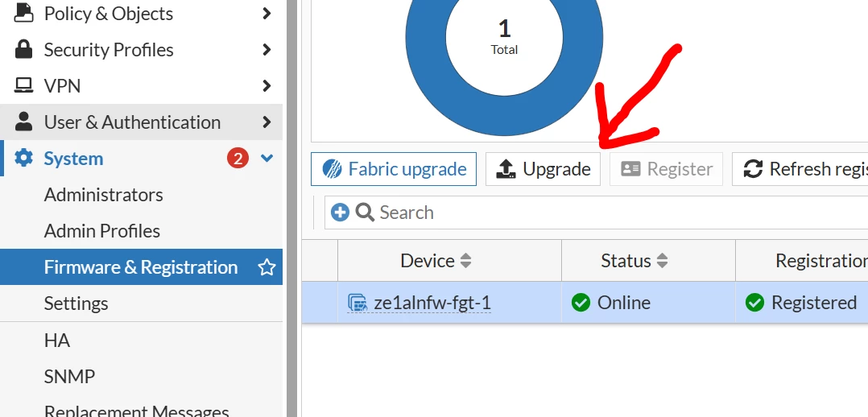Click the Upgrade upload icon

[506, 169]
